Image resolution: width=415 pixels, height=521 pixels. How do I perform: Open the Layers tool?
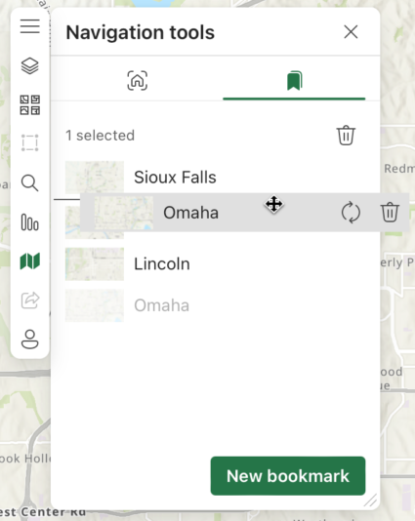[30, 66]
